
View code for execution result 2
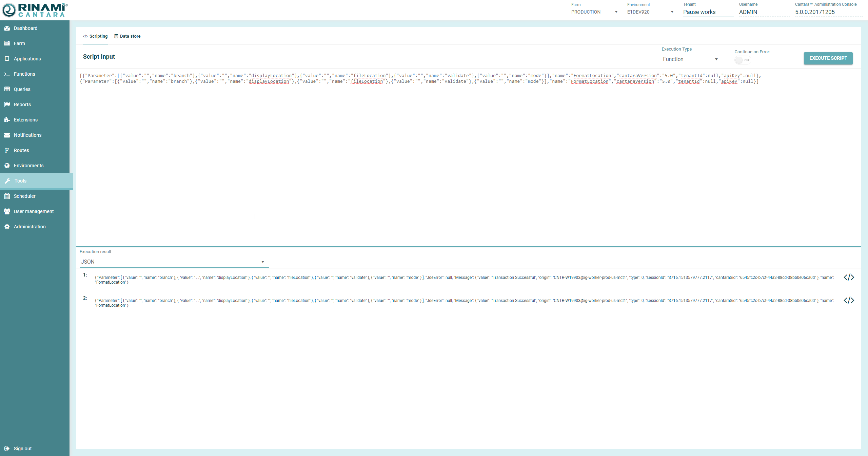(849, 301)
